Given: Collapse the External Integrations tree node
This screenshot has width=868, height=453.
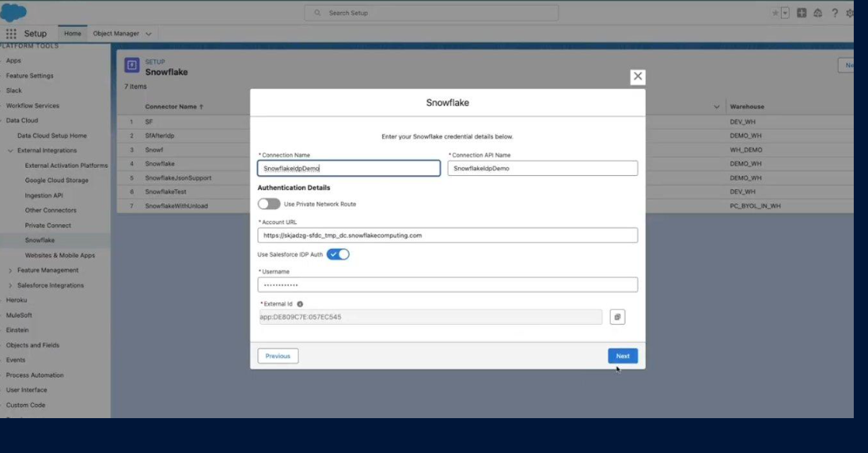Looking at the screenshot, I should pyautogui.click(x=10, y=150).
